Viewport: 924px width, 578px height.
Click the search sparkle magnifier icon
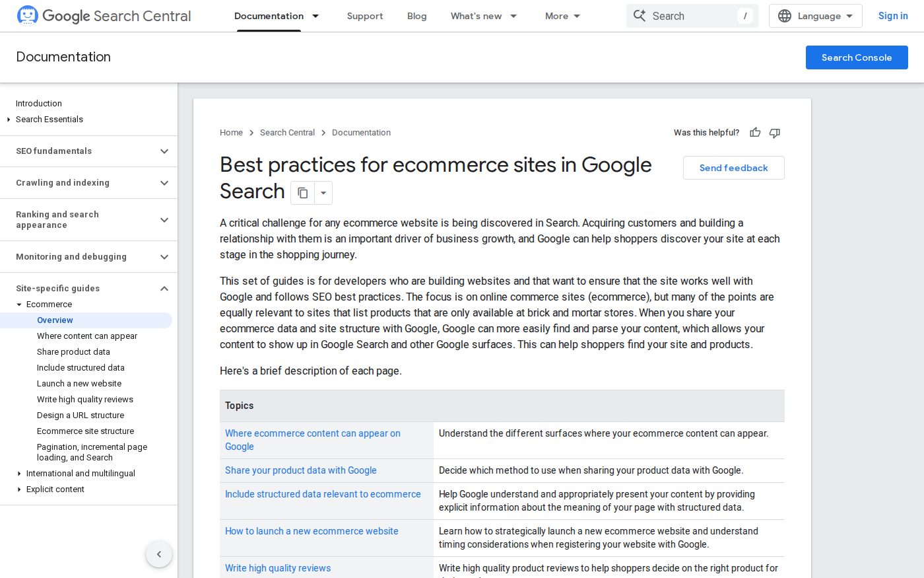[x=640, y=16]
